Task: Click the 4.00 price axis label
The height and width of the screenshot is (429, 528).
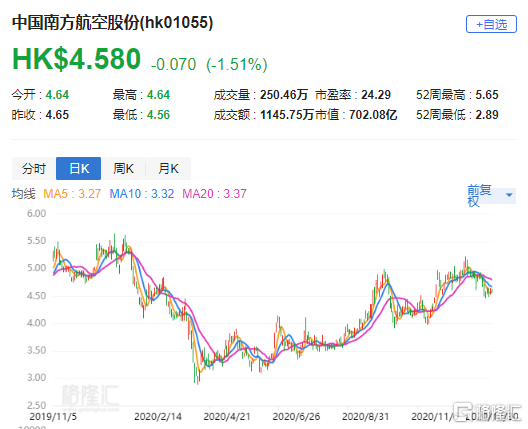Action: point(37,323)
